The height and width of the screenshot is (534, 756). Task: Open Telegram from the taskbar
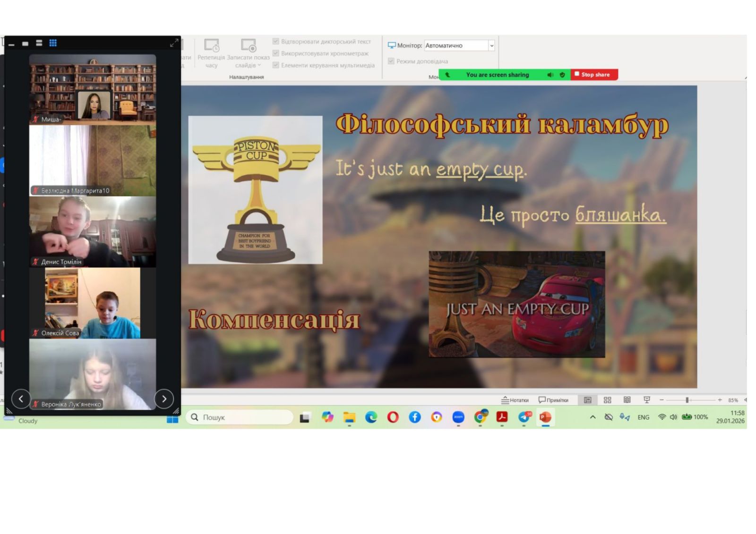[524, 417]
